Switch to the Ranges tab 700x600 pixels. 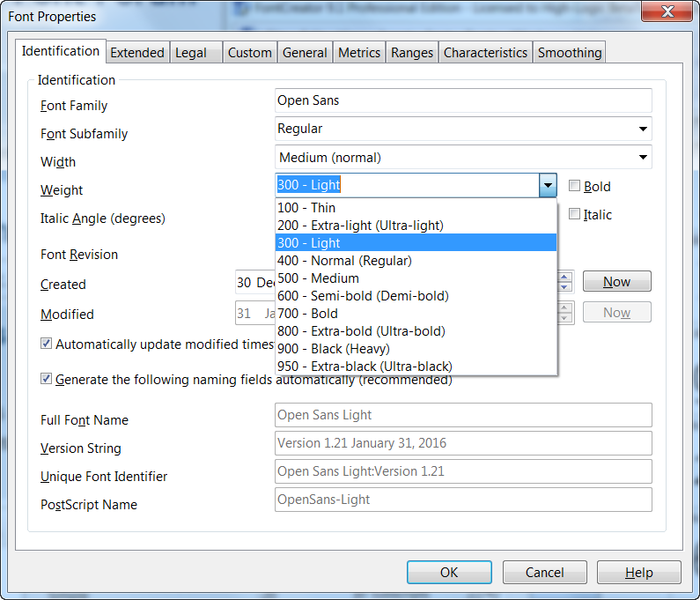point(411,53)
